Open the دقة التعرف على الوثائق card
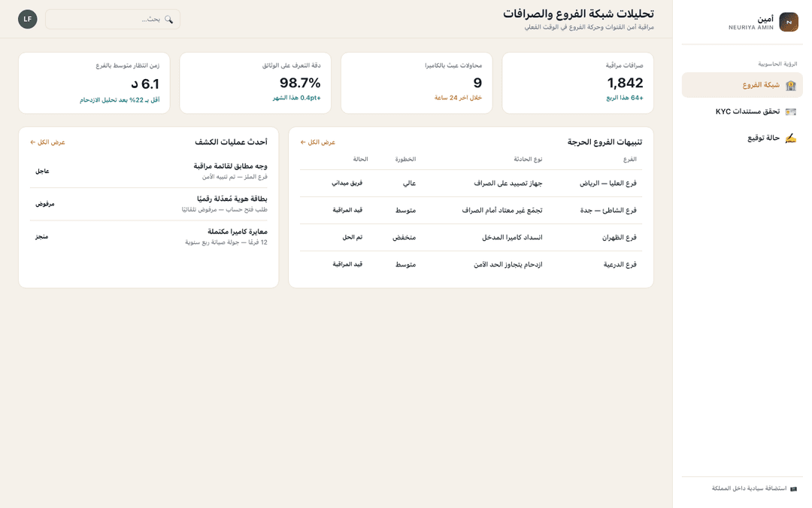 tap(256, 83)
